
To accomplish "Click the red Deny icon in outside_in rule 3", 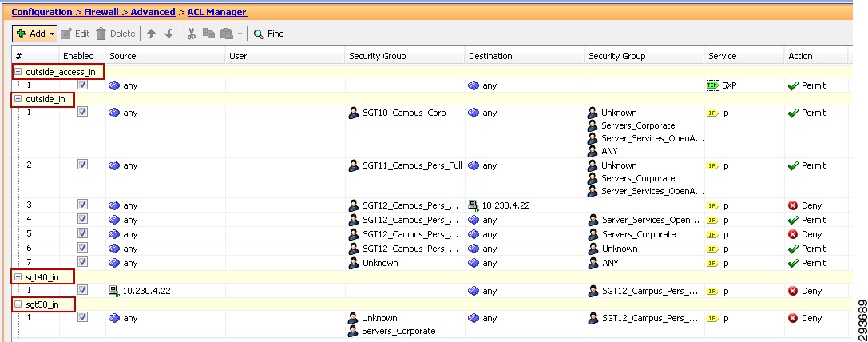I will (793, 205).
